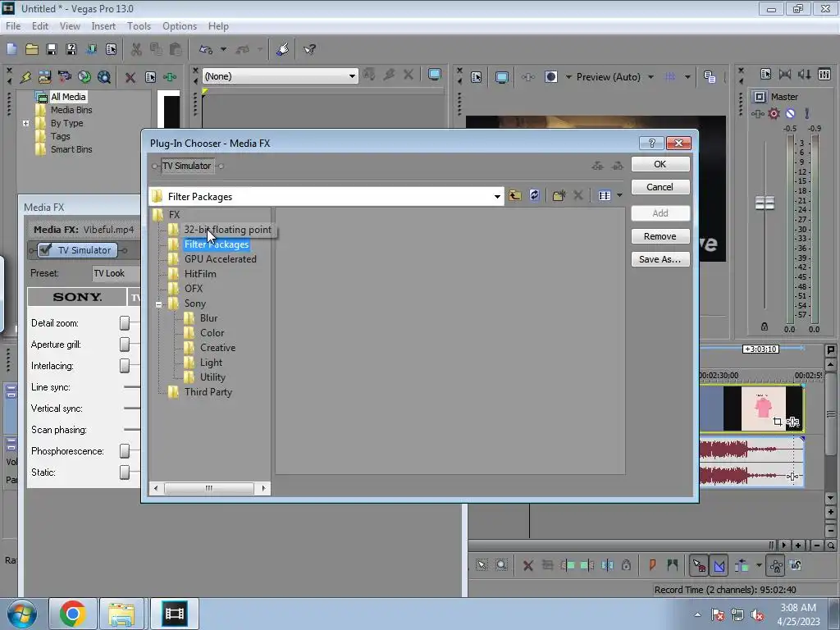The height and width of the screenshot is (630, 840).
Task: Click the mixing console icon in Master panel
Action: (x=824, y=74)
